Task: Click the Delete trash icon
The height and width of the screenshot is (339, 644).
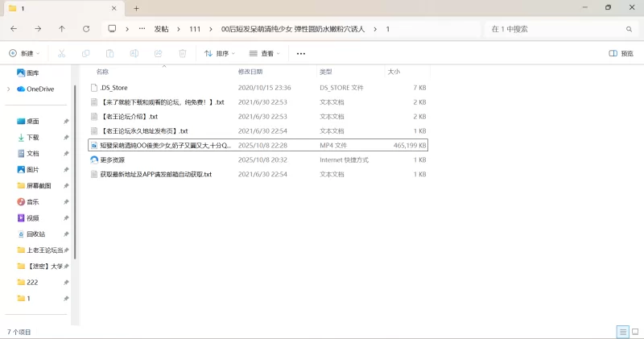Action: [183, 53]
